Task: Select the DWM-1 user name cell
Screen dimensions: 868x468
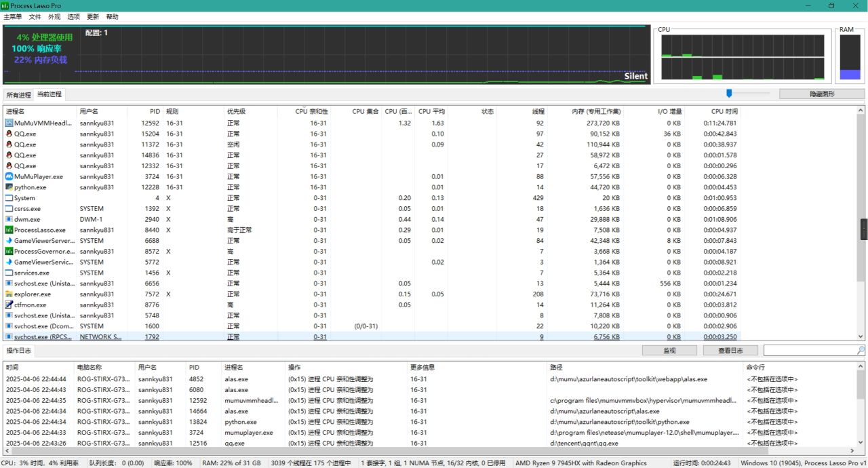Action: [91, 219]
